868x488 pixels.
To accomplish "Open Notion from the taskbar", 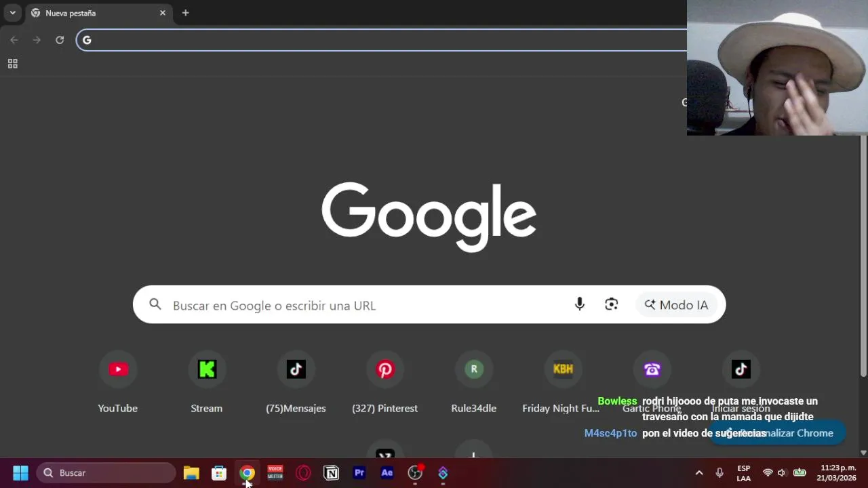I will click(331, 472).
